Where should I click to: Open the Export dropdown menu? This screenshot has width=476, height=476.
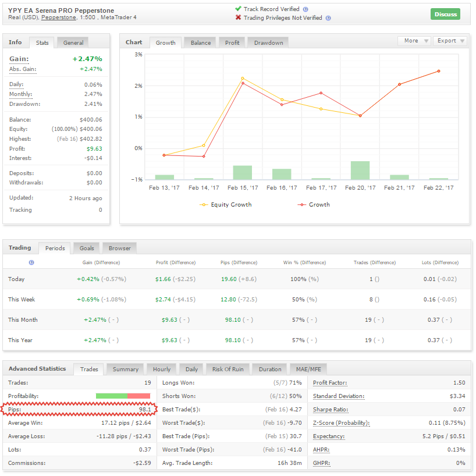450,41
